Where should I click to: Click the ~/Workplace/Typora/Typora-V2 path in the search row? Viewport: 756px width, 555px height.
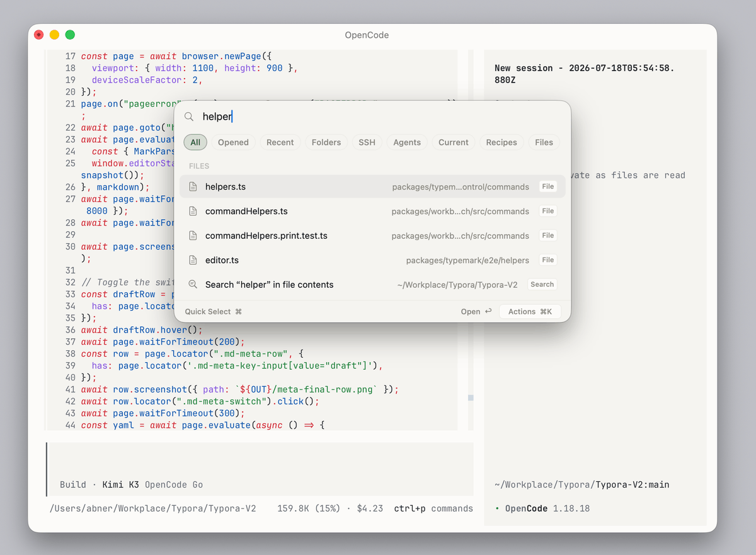click(x=457, y=285)
